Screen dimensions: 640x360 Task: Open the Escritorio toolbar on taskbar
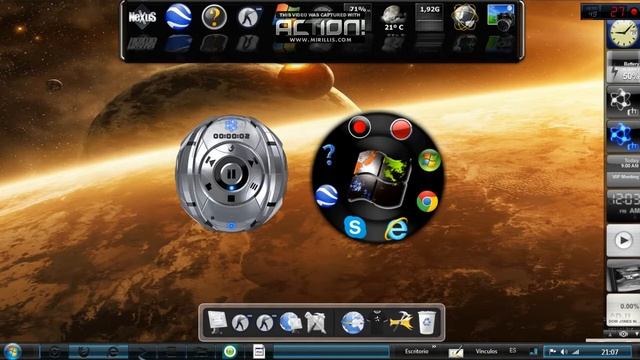click(417, 351)
